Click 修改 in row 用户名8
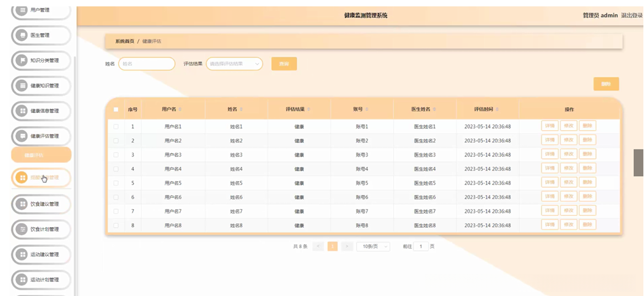 coord(568,225)
